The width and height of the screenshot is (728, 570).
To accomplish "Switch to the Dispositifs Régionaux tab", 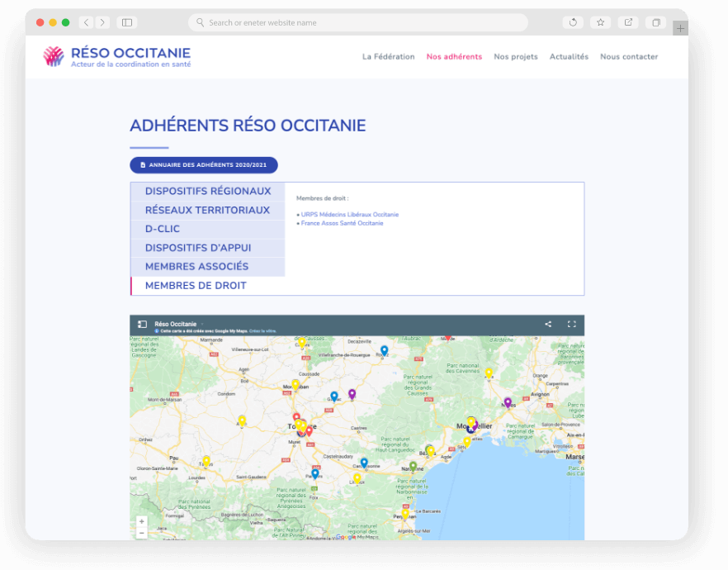I will [x=208, y=192].
